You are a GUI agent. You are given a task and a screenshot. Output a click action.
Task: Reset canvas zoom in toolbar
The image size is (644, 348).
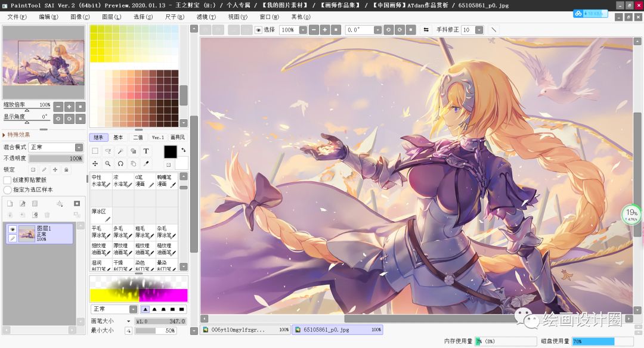[x=336, y=30]
